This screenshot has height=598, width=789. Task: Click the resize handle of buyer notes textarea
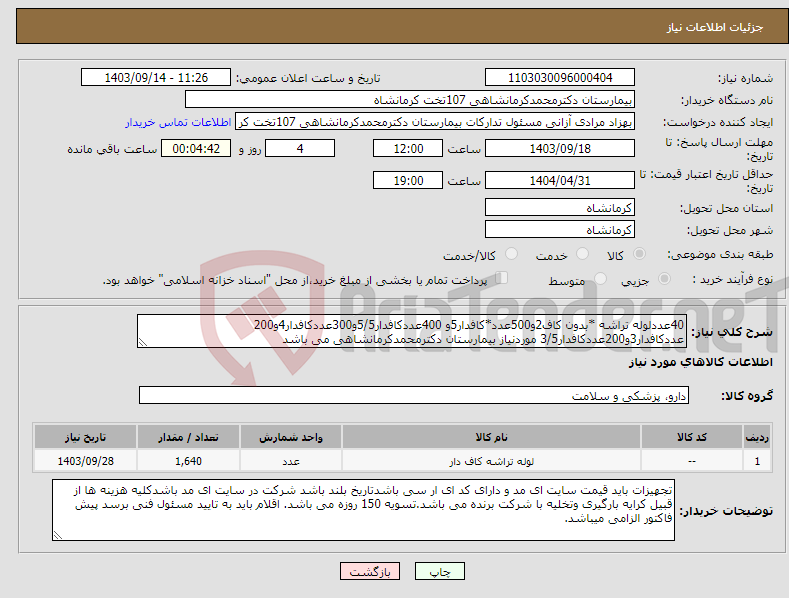click(x=58, y=536)
